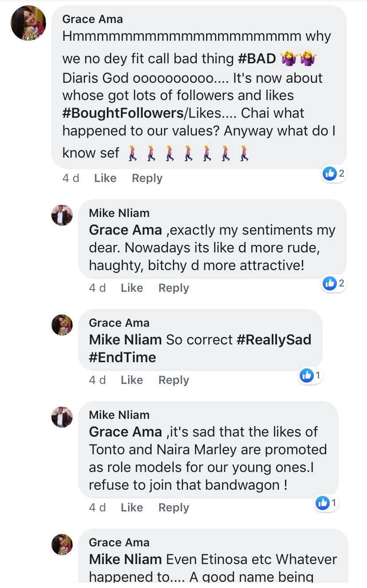Reply to the "Tonto and Naira Marley" comment

[x=174, y=507]
